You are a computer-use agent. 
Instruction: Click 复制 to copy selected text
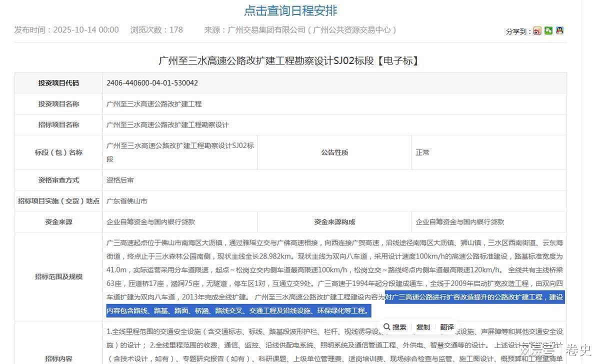click(x=423, y=327)
